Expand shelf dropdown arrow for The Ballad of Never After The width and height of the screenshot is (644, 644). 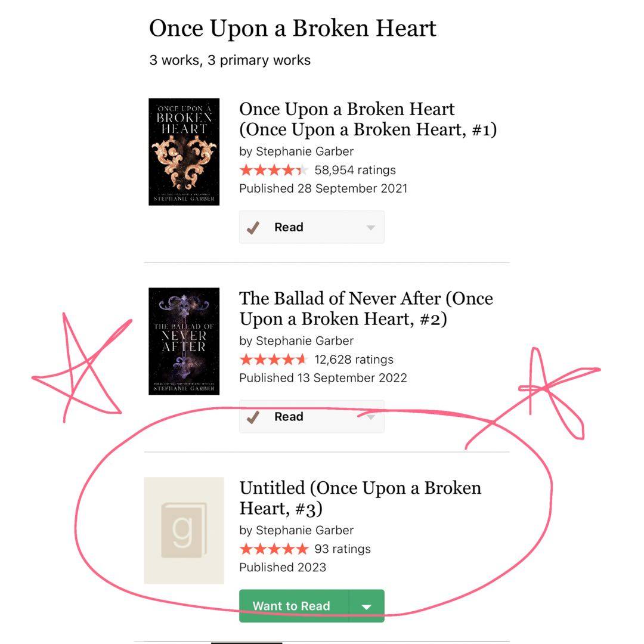click(370, 417)
